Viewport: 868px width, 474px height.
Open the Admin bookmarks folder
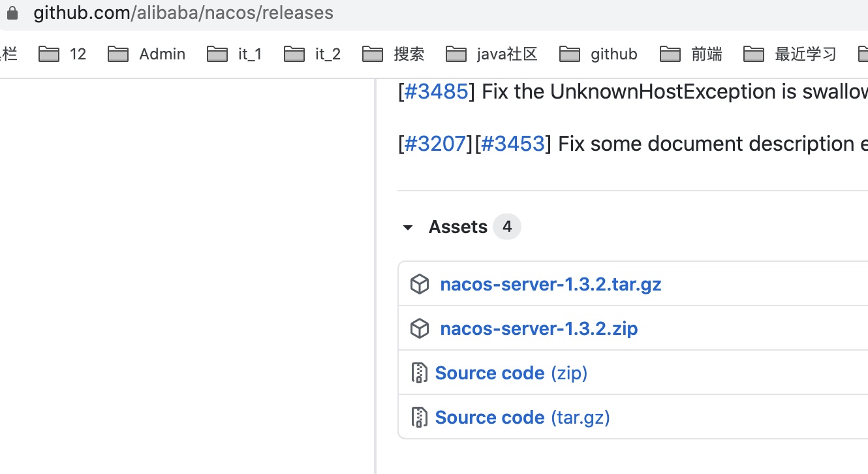pyautogui.click(x=147, y=54)
